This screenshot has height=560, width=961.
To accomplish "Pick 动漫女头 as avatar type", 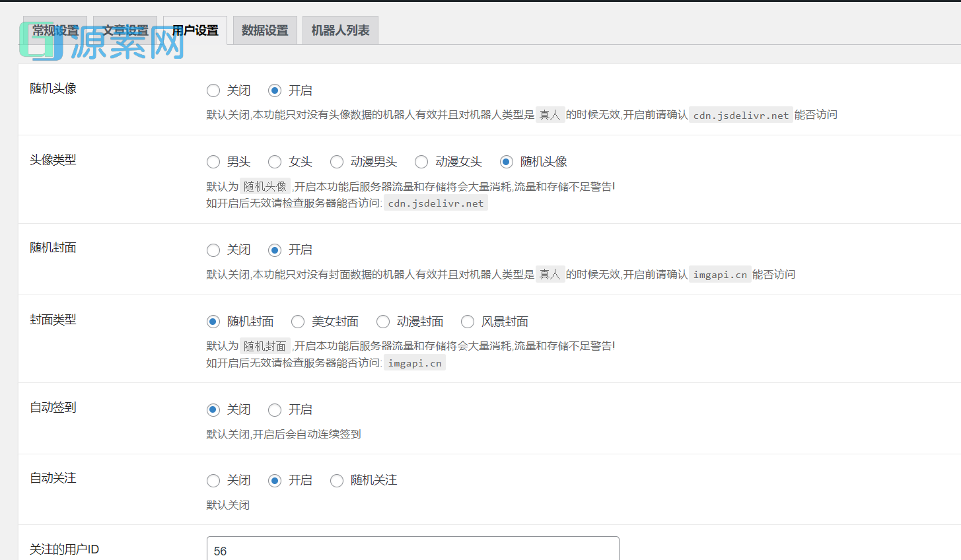I will 421,162.
